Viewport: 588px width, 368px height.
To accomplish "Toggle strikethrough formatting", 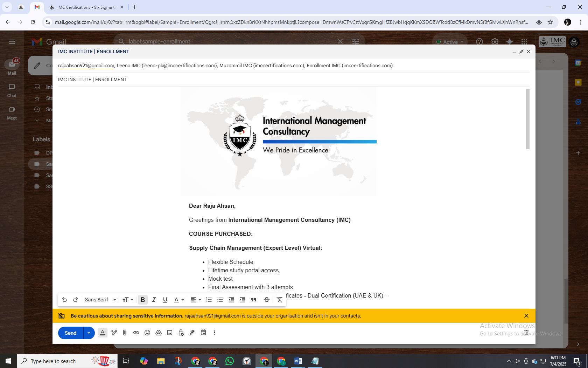I will coord(266,300).
